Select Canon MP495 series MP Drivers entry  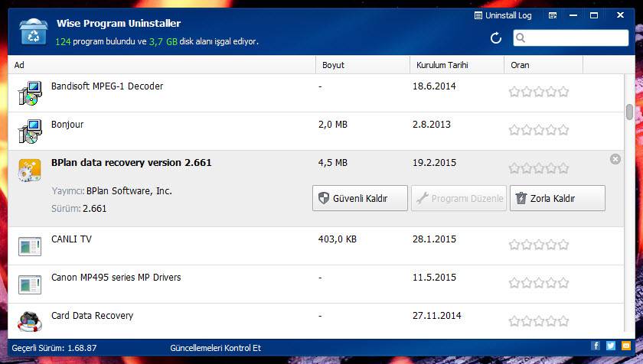point(116,278)
